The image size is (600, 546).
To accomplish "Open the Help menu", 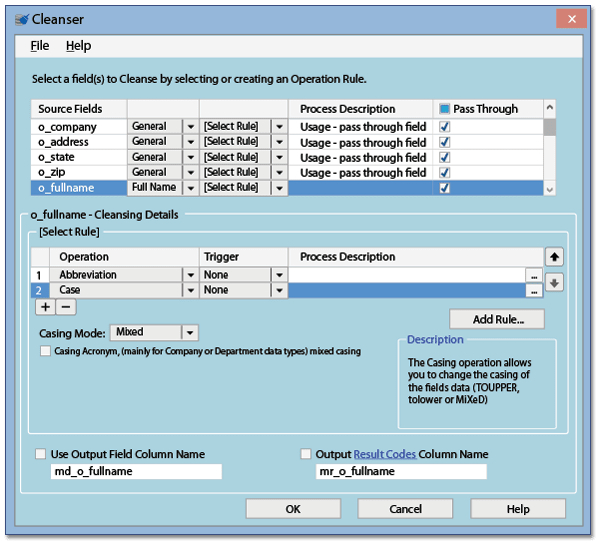I will pyautogui.click(x=78, y=46).
